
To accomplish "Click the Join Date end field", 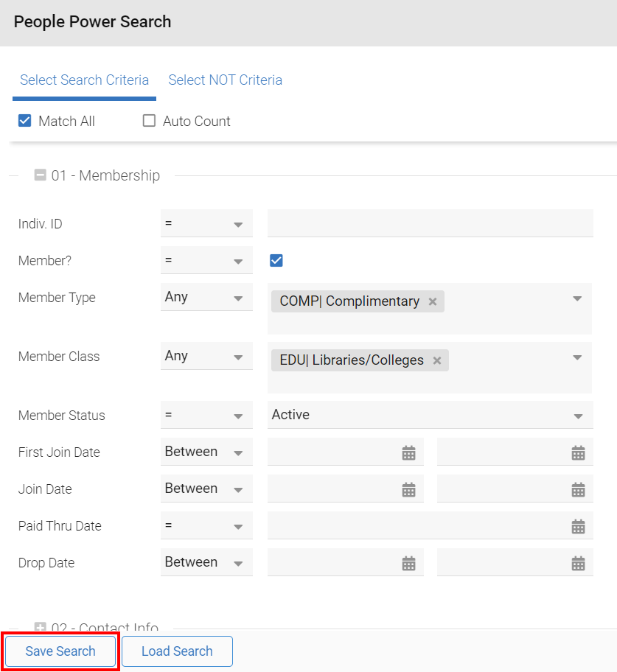I will click(515, 489).
